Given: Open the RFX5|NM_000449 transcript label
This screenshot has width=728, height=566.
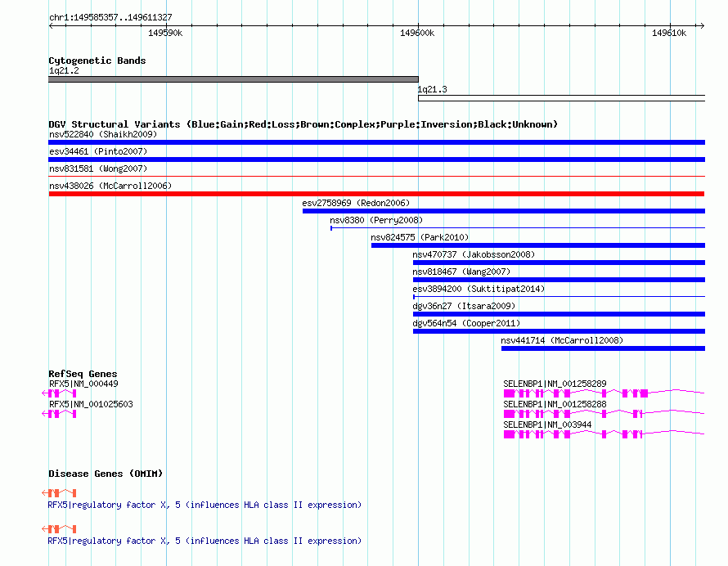Looking at the screenshot, I should coord(83,384).
